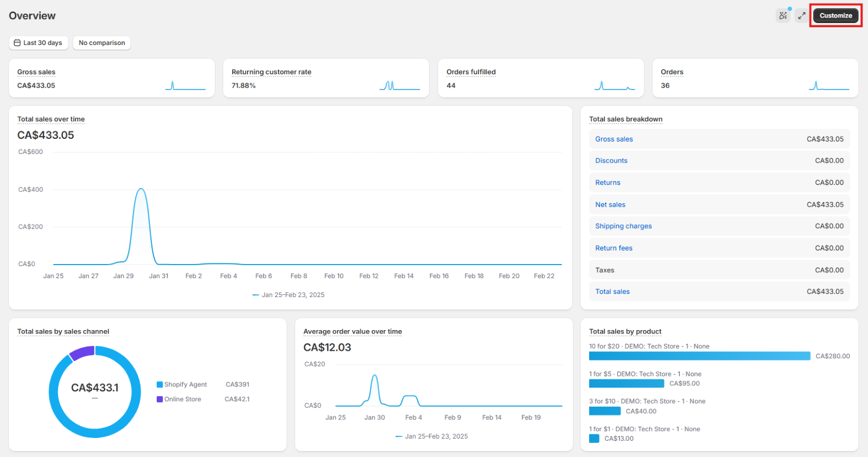This screenshot has height=457, width=868.
Task: Click the Returning customer rate sparkline
Action: (x=400, y=86)
